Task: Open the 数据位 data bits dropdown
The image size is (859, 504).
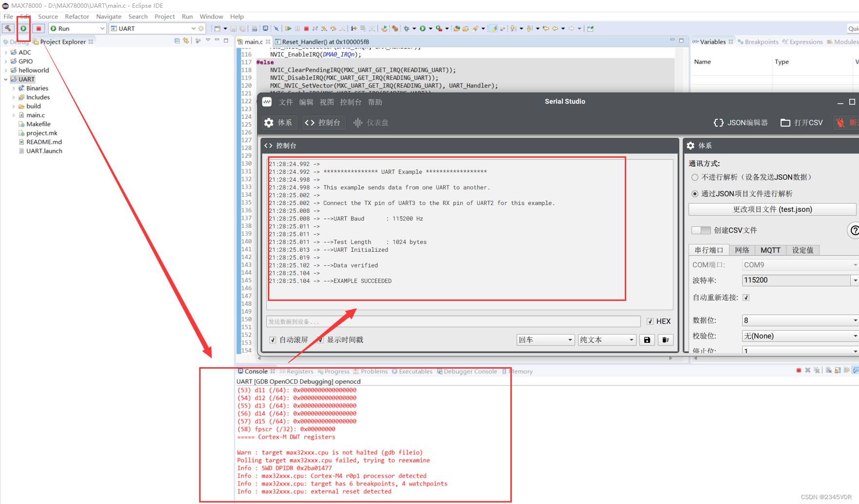Action: (x=801, y=320)
